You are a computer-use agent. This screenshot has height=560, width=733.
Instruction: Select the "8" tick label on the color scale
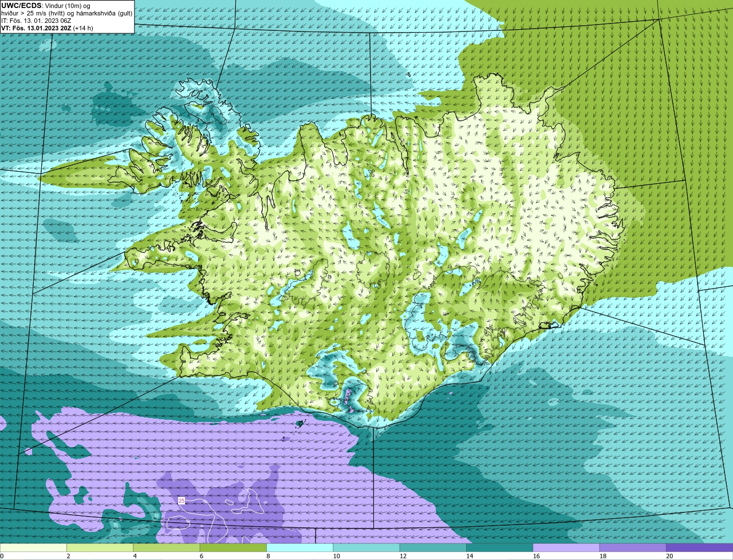(268, 556)
